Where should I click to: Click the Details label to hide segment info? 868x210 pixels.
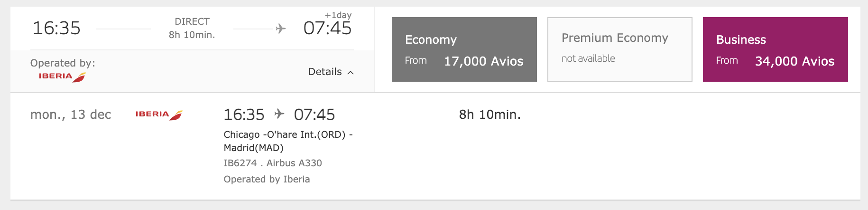click(325, 72)
